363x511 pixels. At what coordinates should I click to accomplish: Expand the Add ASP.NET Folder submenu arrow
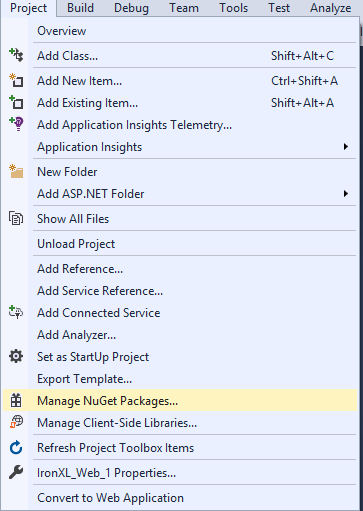tap(346, 194)
